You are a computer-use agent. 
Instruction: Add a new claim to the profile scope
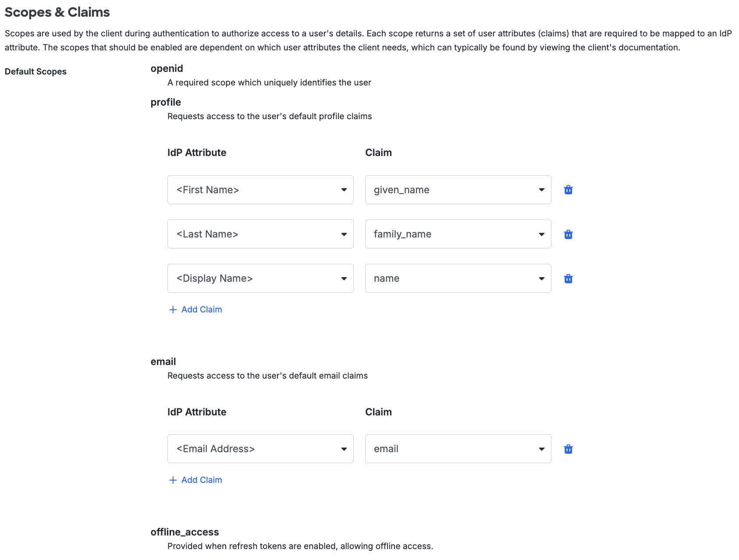[x=201, y=309]
